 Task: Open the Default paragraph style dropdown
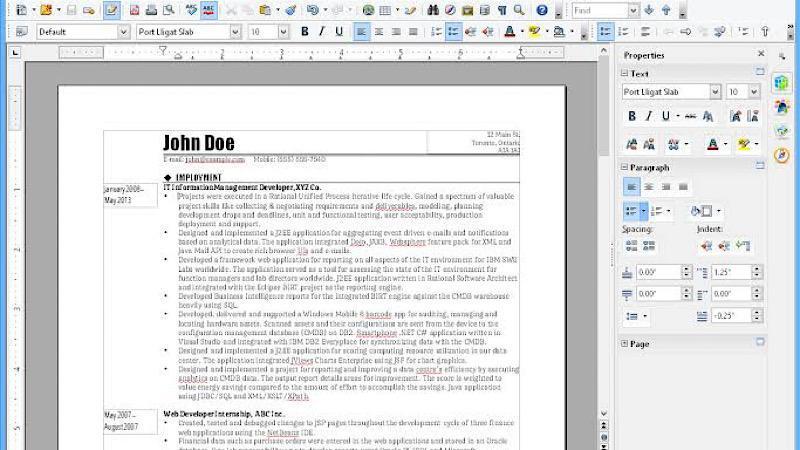pos(123,32)
